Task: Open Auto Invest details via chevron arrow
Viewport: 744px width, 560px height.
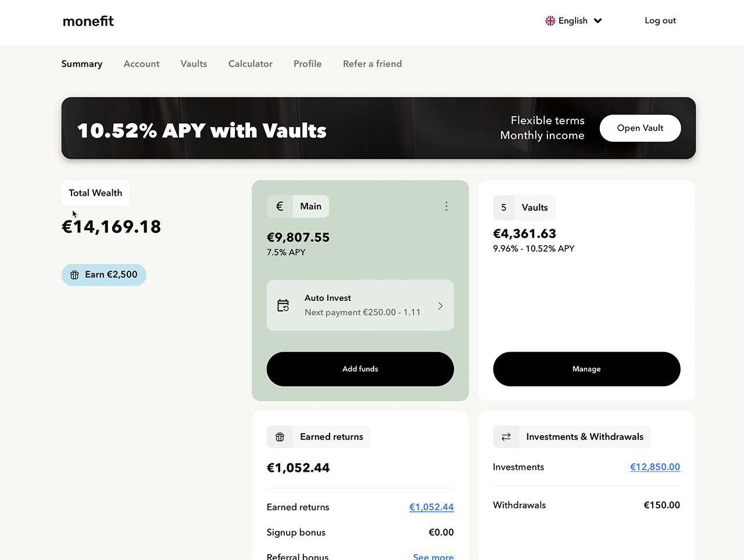Action: coord(440,306)
